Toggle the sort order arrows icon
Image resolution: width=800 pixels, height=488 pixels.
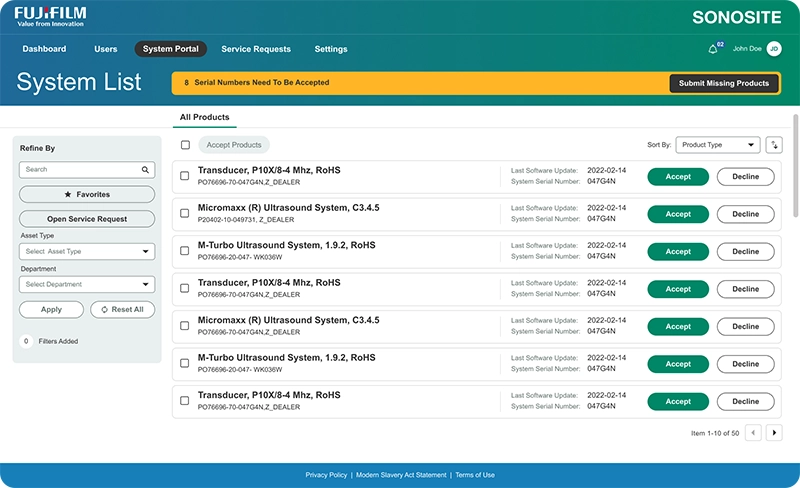(x=774, y=145)
